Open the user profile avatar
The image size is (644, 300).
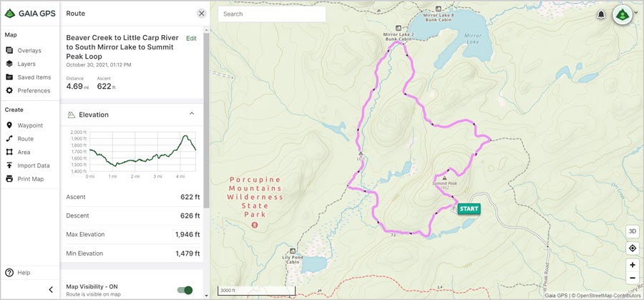623,14
